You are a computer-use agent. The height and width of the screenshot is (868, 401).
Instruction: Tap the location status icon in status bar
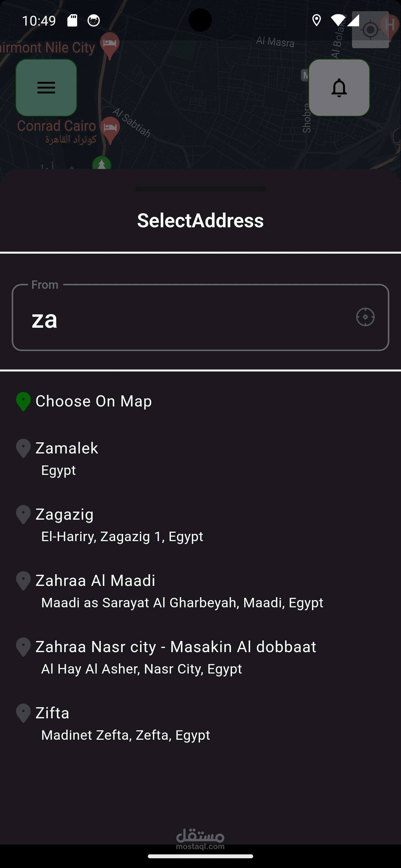[x=316, y=21]
